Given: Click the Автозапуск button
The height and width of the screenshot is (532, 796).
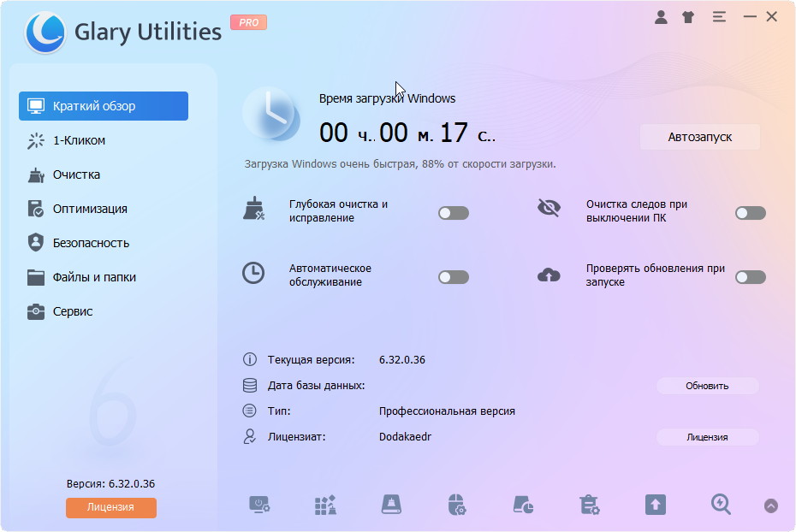Looking at the screenshot, I should pos(699,137).
